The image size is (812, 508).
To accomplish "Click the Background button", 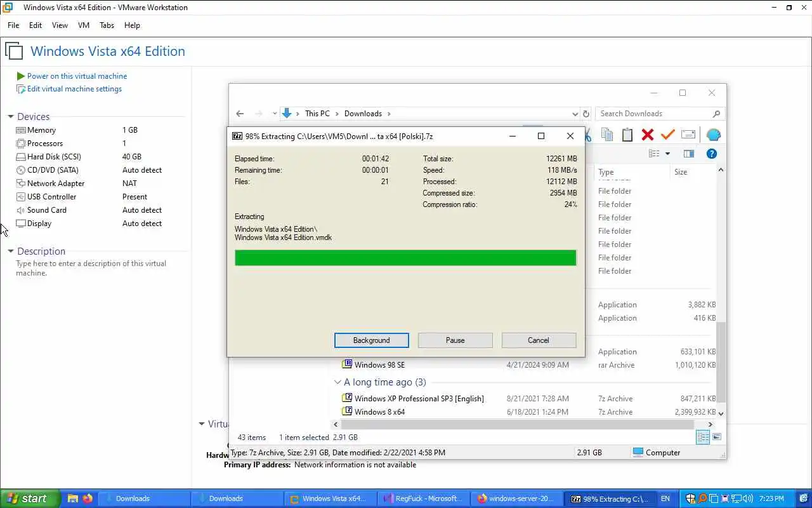I will [372, 340].
